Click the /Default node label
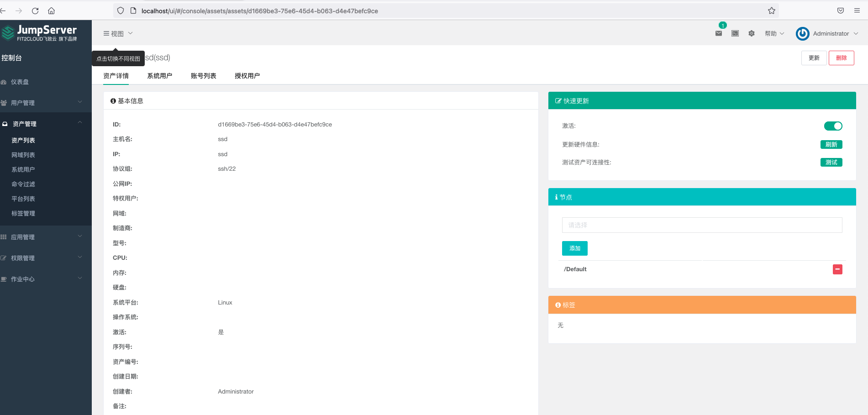This screenshot has width=868, height=415. (x=575, y=269)
